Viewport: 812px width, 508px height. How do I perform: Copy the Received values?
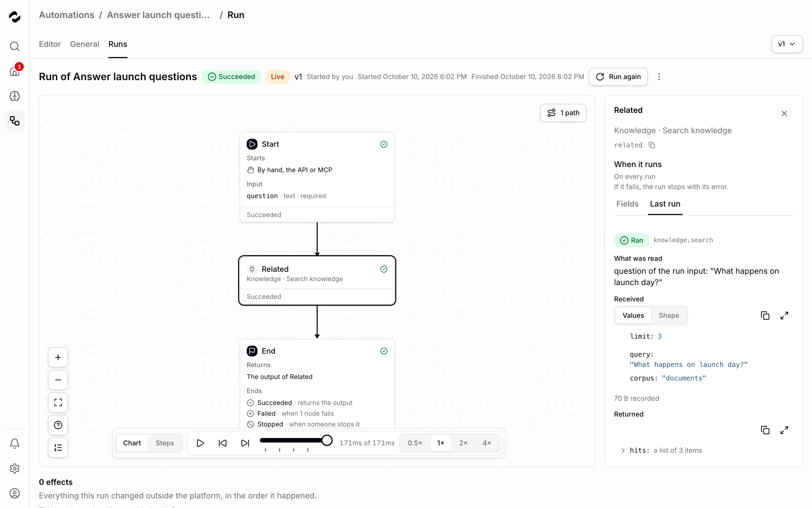click(765, 316)
